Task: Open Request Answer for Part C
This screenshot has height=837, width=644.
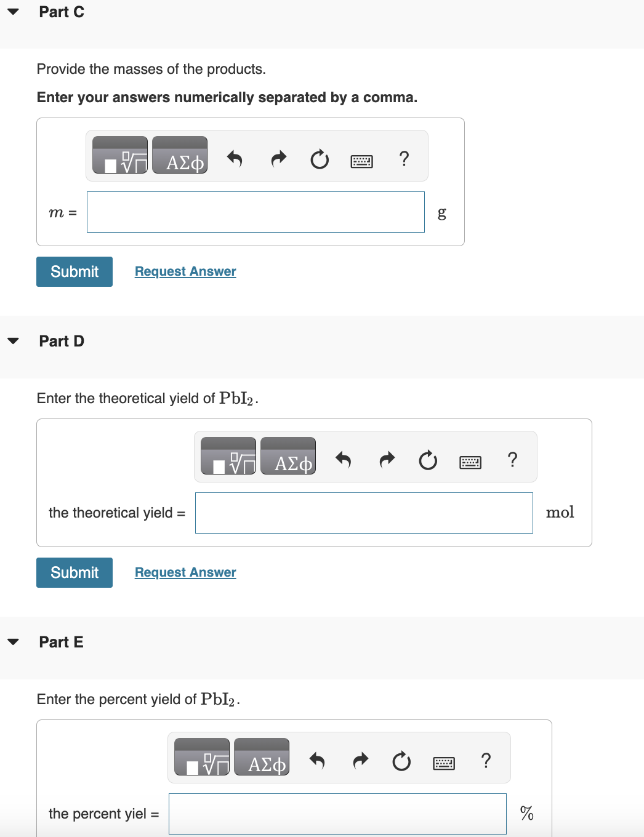Action: click(185, 271)
